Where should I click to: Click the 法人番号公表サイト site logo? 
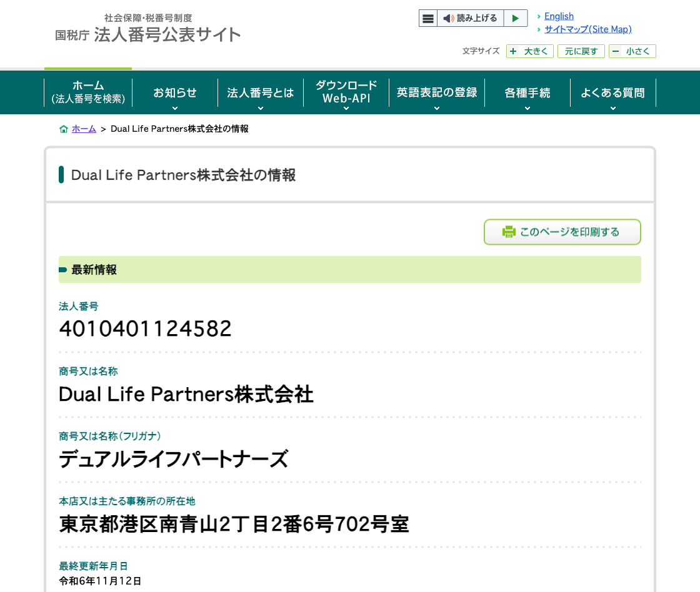click(147, 29)
